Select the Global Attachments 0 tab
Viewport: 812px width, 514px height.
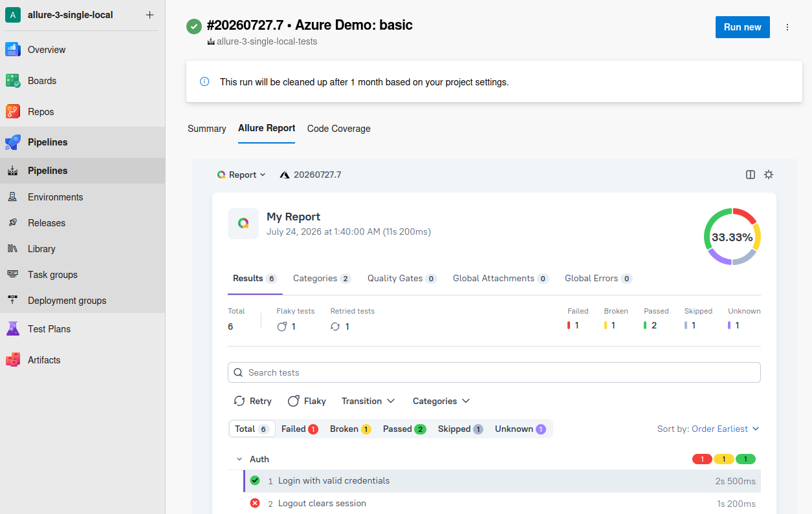pyautogui.click(x=501, y=279)
